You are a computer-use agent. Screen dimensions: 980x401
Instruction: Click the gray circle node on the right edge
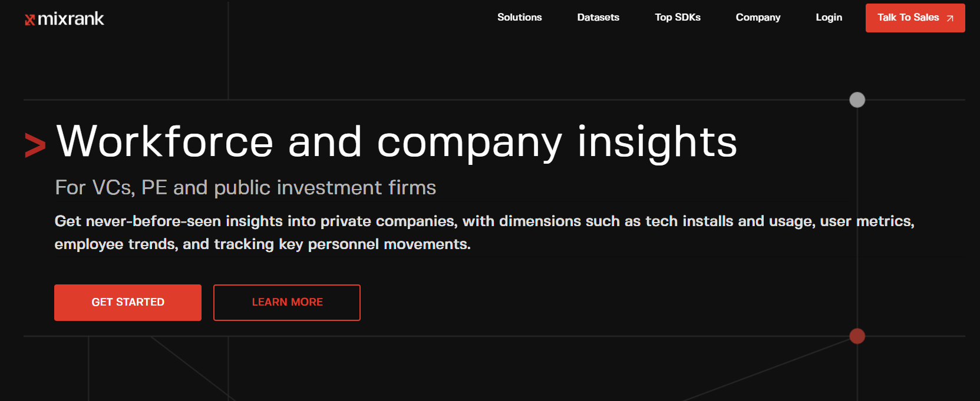click(x=857, y=100)
